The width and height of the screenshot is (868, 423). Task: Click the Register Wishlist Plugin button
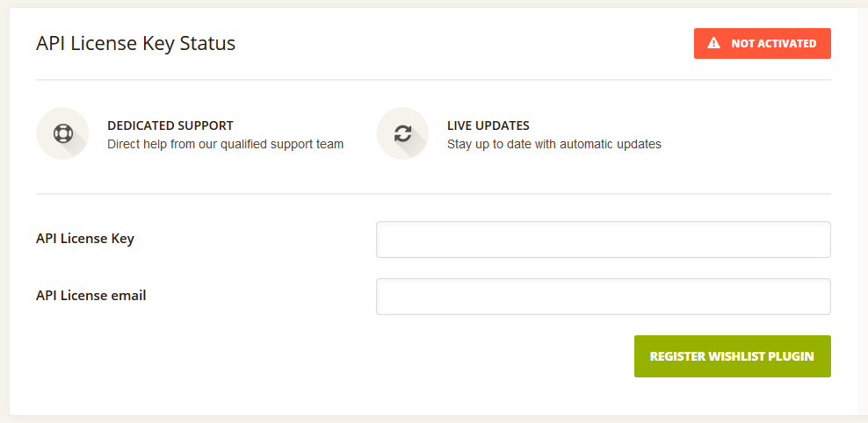pos(733,356)
